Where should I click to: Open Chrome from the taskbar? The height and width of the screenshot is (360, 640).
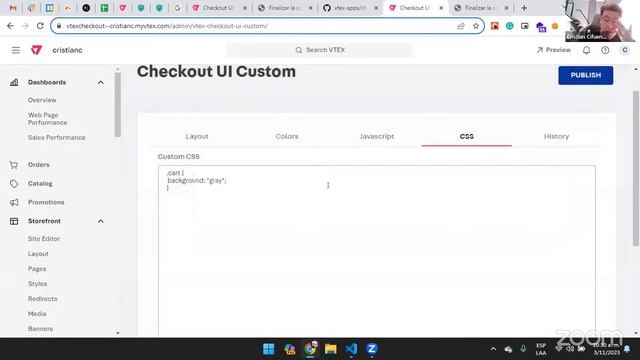[310, 349]
